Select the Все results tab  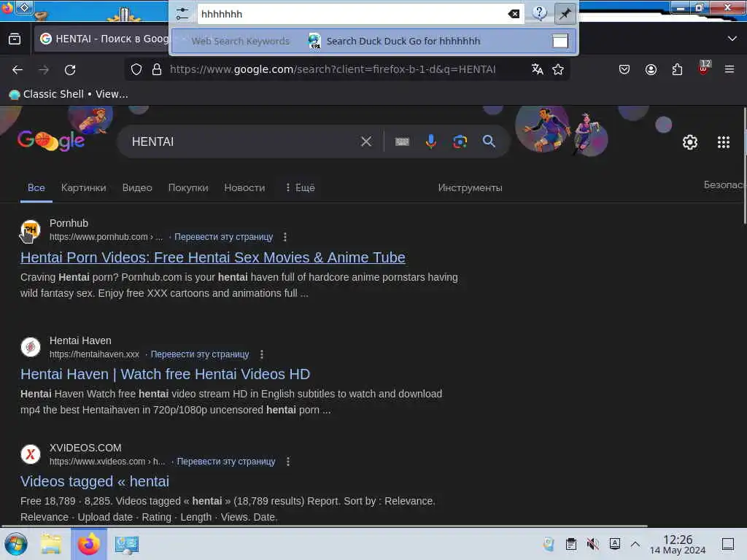(36, 187)
